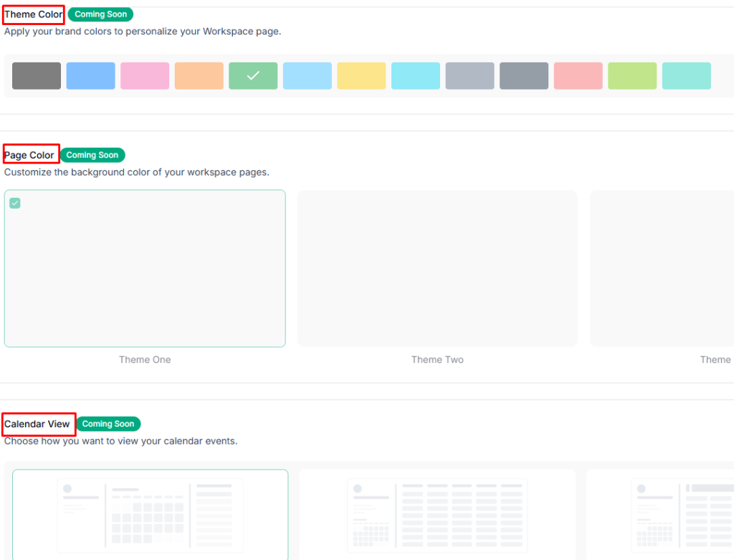Choose the salmon red theme color
This screenshot has width=734, height=560.
578,75
